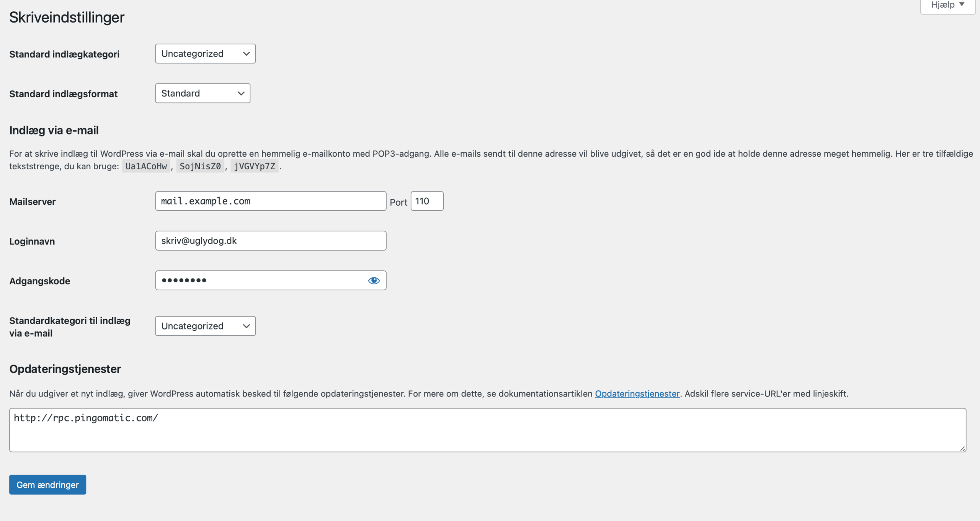Image resolution: width=980 pixels, height=521 pixels.
Task: Open the Opdateringstjenester documentation link
Action: [637, 393]
